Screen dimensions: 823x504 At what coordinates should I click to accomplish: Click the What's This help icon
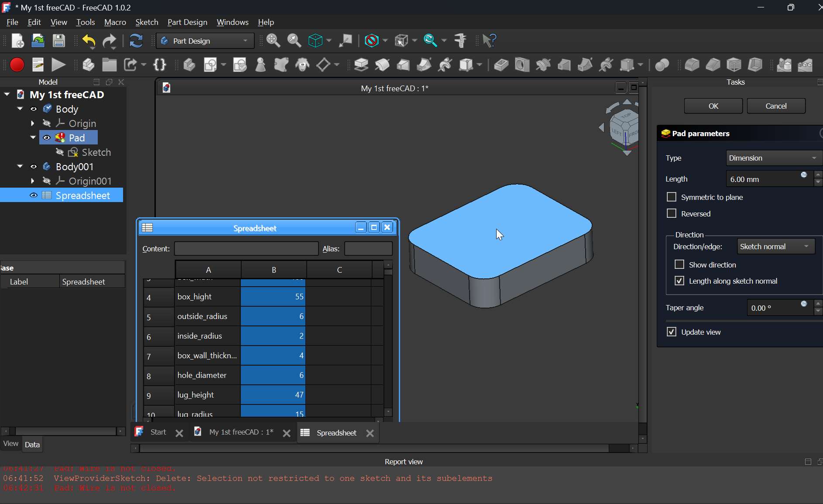pyautogui.click(x=490, y=41)
